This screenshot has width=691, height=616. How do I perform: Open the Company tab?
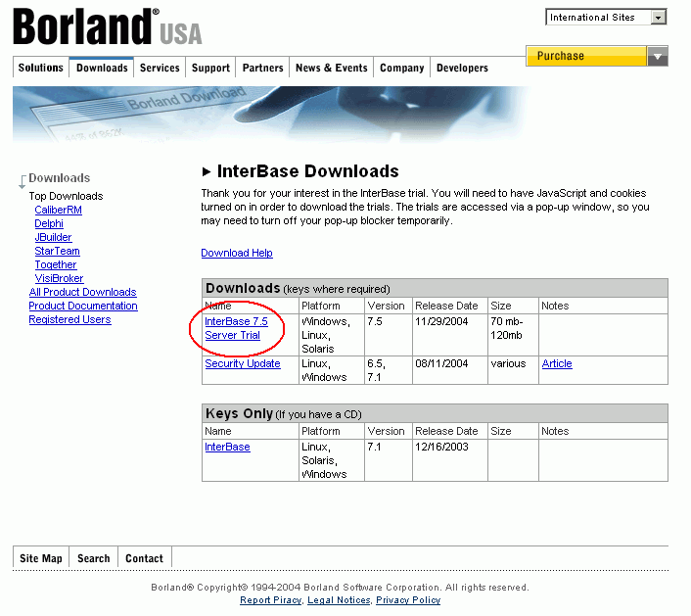[402, 68]
